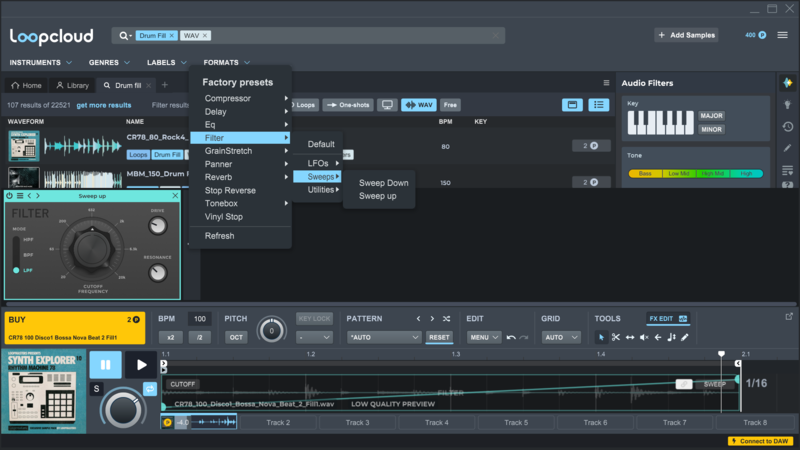
Task: Pop out the editor panel
Action: [x=789, y=316]
